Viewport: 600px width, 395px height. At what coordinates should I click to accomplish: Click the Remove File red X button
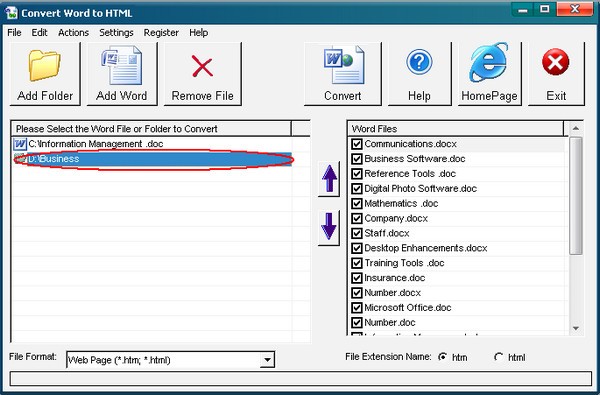pyautogui.click(x=202, y=74)
